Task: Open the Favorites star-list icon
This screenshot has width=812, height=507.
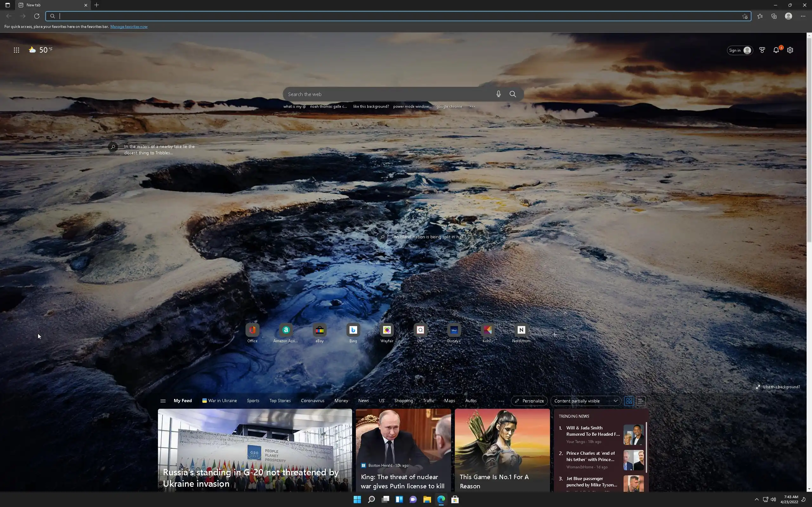Action: (x=760, y=16)
